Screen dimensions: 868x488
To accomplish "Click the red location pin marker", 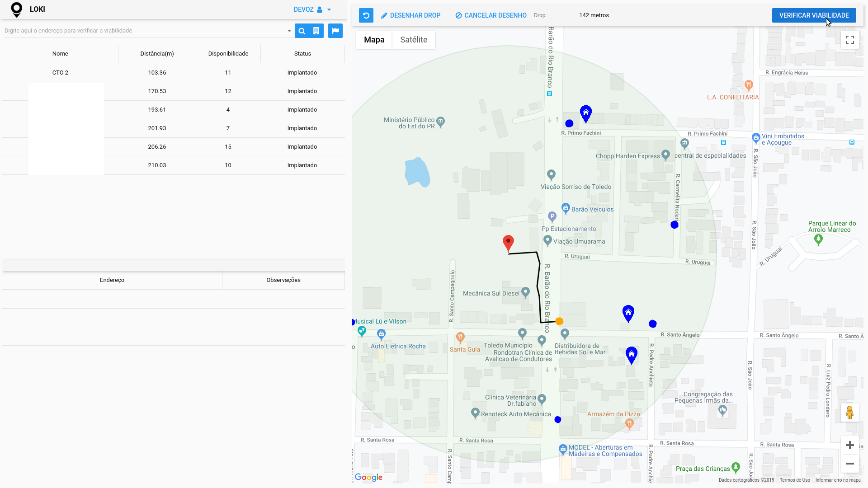I will [x=508, y=243].
